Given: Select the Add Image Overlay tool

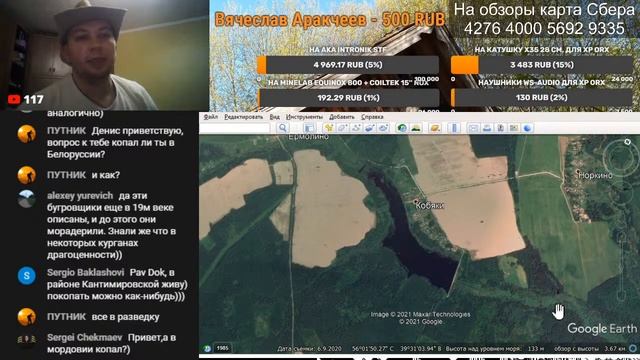Looking at the screenshot, I should click(370, 128).
